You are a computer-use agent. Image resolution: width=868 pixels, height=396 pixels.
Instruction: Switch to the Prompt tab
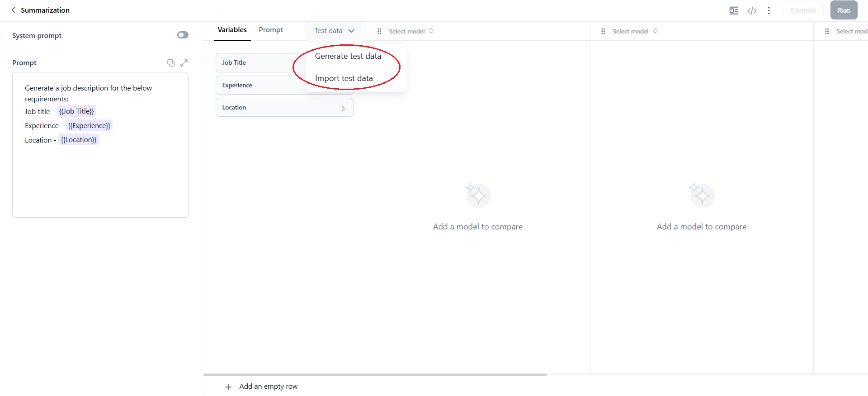(271, 30)
